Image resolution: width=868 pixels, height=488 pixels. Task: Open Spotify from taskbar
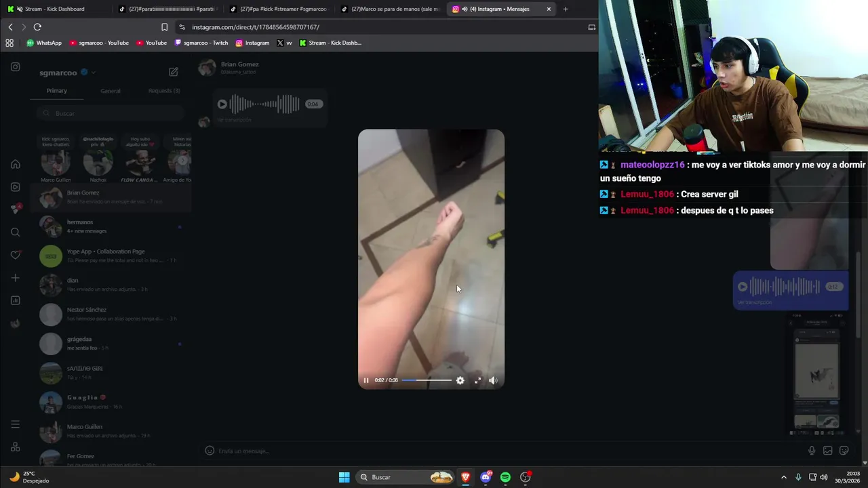pos(505,477)
